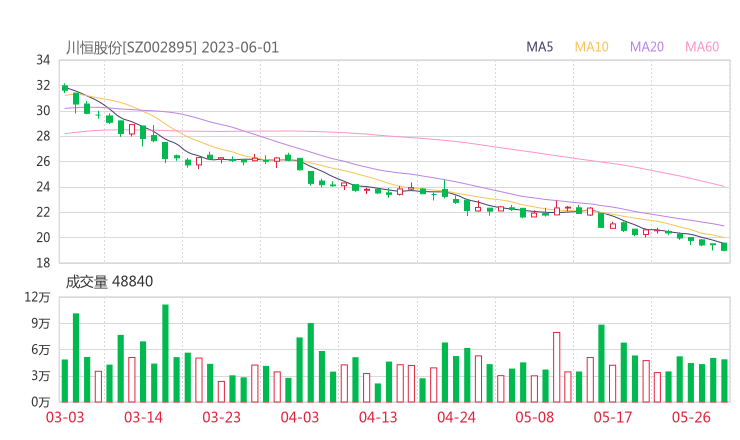The width and height of the screenshot is (740, 440).
Task: Click the 24 price axis label
Action: tap(43, 187)
